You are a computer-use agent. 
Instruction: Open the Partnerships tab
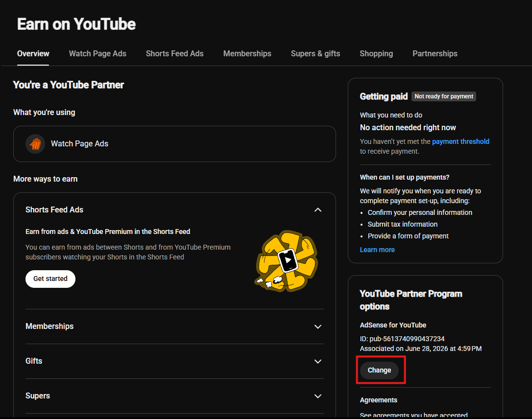pos(435,53)
